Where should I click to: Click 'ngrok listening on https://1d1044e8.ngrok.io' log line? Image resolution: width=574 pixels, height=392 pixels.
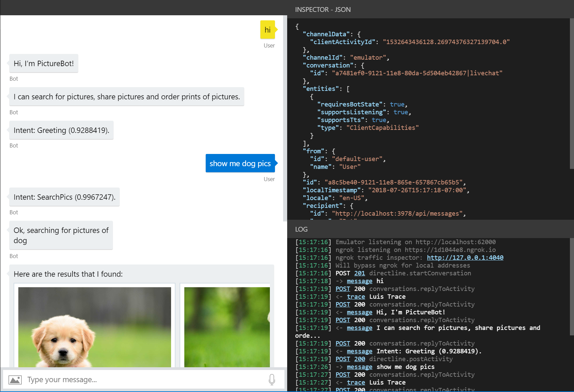click(x=416, y=250)
